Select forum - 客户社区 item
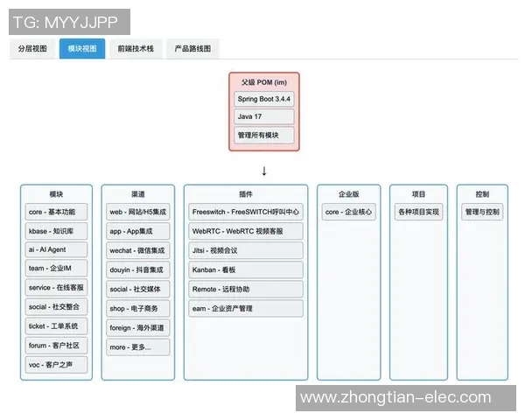Screen dimensions: 525x420 56,346
